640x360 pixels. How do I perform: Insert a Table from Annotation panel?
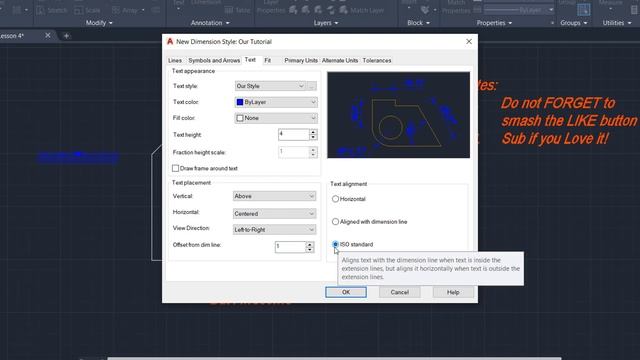[238, 10]
